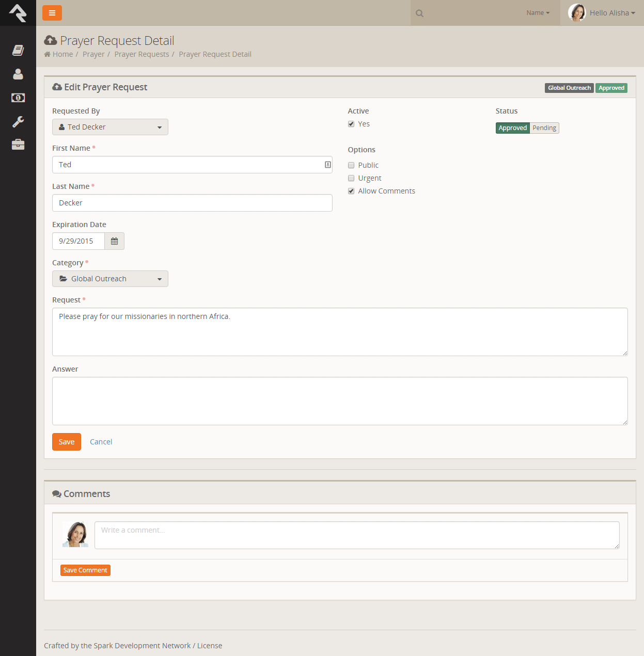Open the License link in footer
The image size is (644, 656).
coord(210,646)
